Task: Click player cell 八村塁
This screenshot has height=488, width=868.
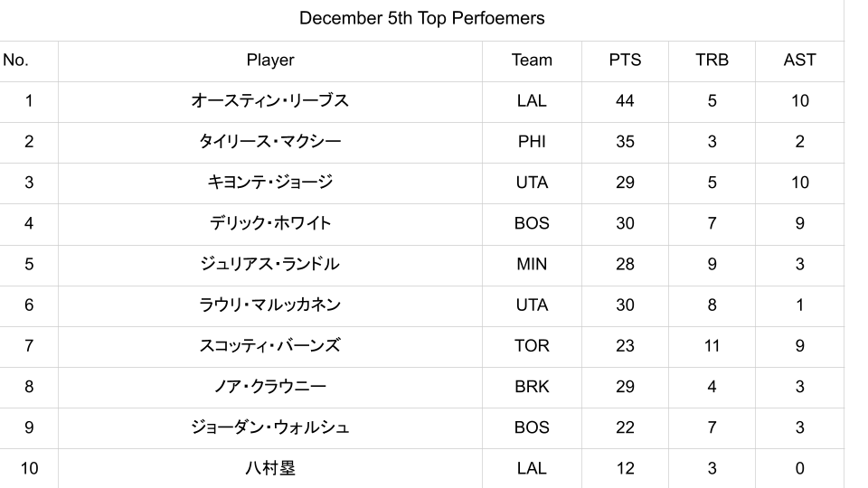Action: [269, 468]
